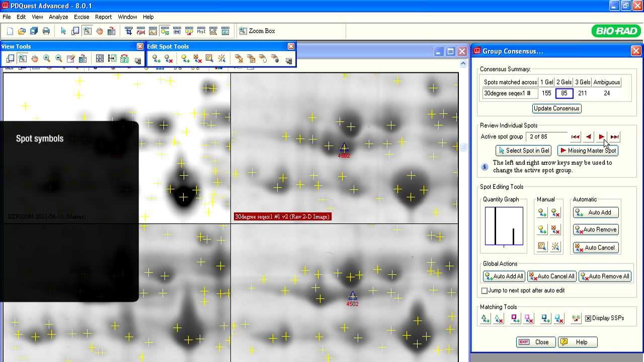Click the blue info icon near arrow keys hint
This screenshot has width=644, height=362.
click(x=485, y=166)
